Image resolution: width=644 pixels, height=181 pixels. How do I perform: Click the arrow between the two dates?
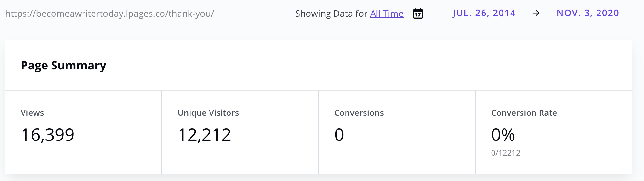[536, 13]
